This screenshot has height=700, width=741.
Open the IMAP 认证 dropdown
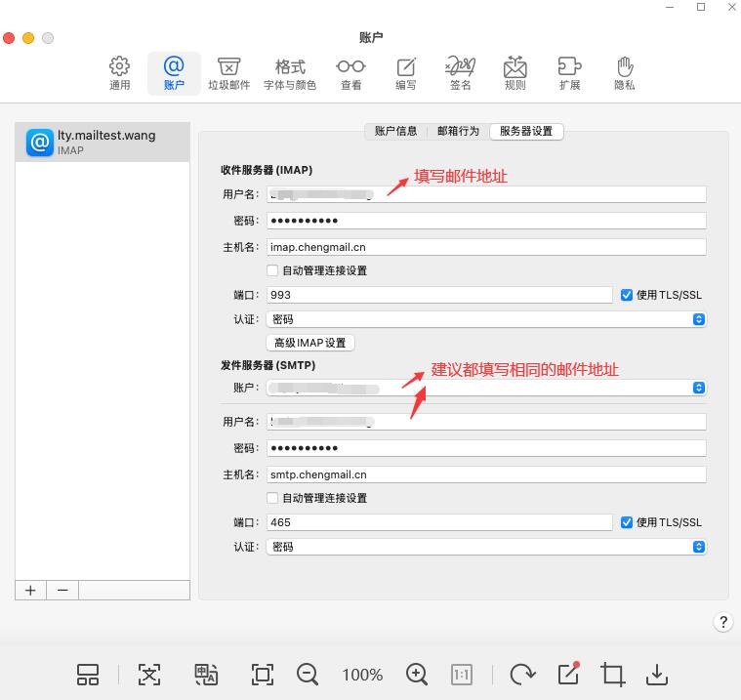click(x=486, y=319)
